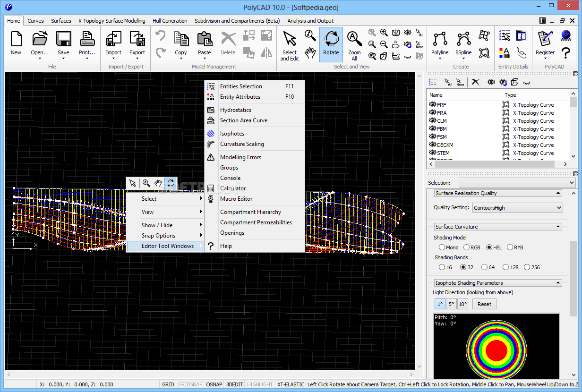Screen dimensions: 582x392
Task: Click the BSpline creation icon
Action: click(463, 39)
